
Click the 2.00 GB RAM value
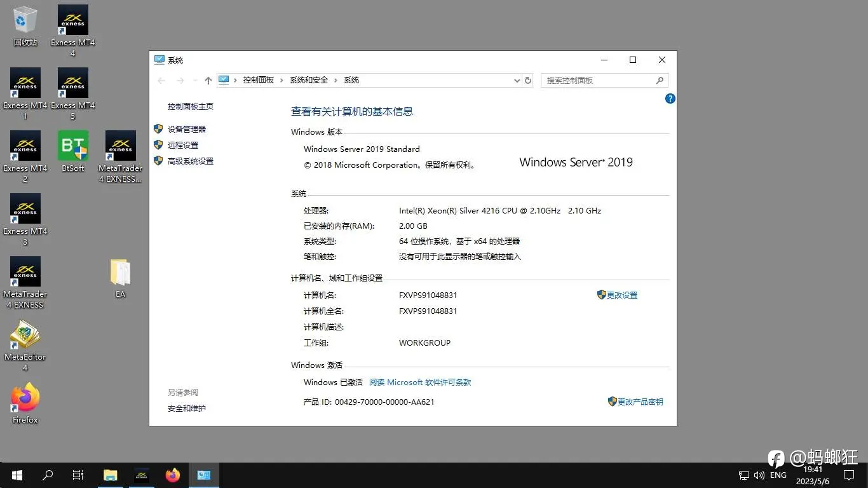(x=413, y=226)
